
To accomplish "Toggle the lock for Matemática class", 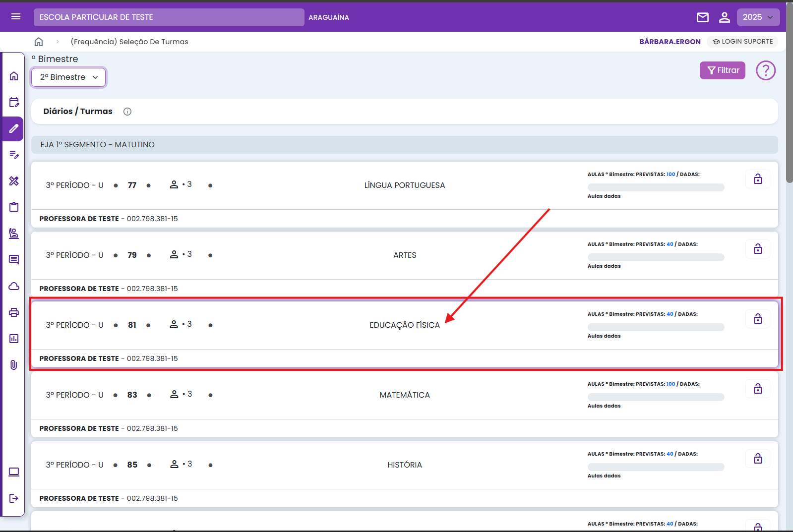I will [757, 389].
